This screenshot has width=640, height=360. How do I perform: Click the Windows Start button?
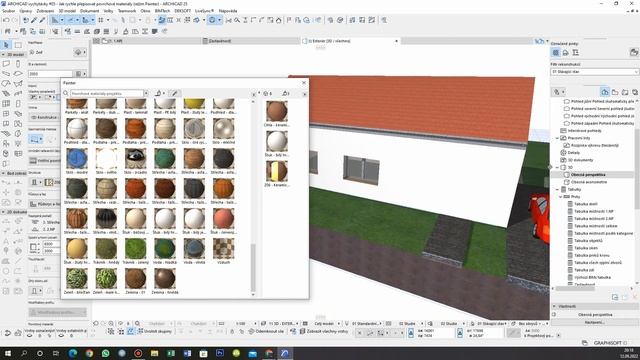click(x=7, y=353)
